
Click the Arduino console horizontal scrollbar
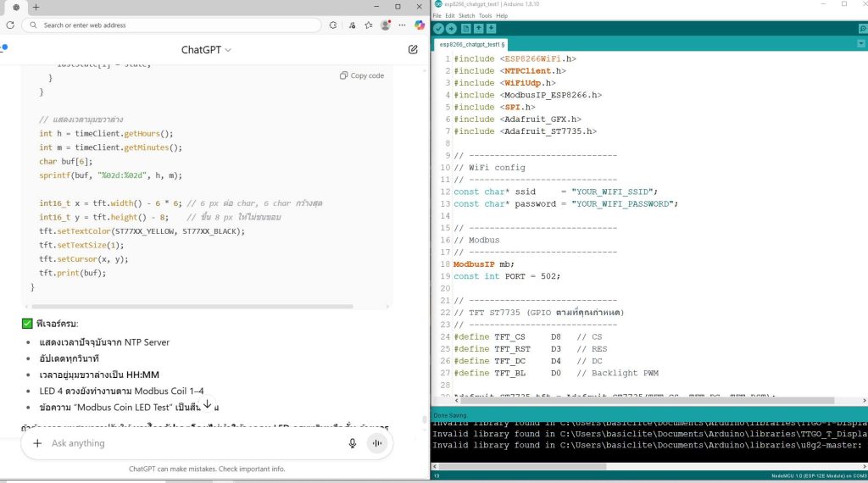[522, 466]
